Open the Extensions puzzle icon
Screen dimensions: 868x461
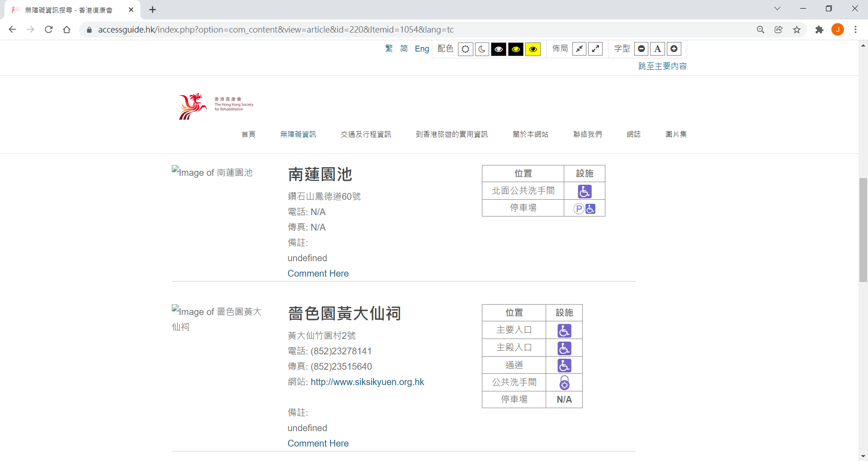(x=819, y=29)
